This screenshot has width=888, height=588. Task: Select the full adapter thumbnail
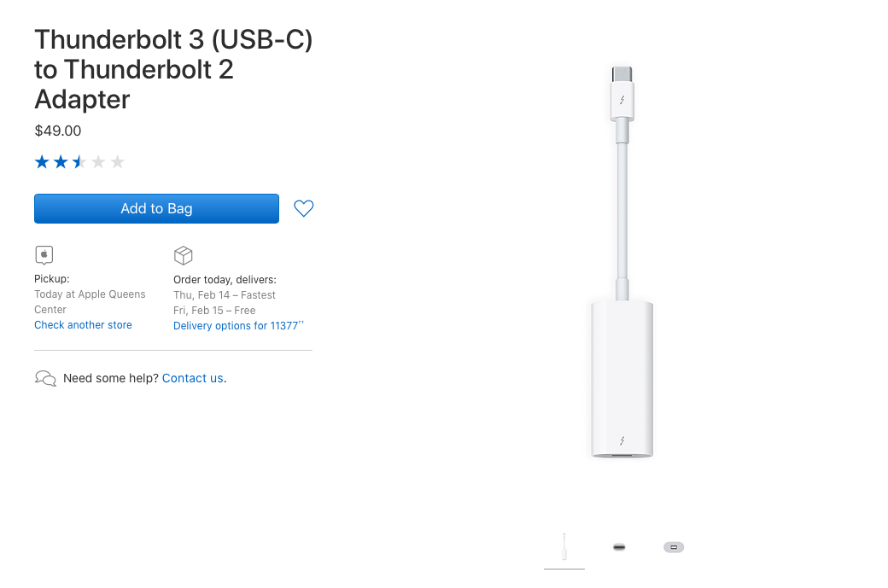click(564, 547)
